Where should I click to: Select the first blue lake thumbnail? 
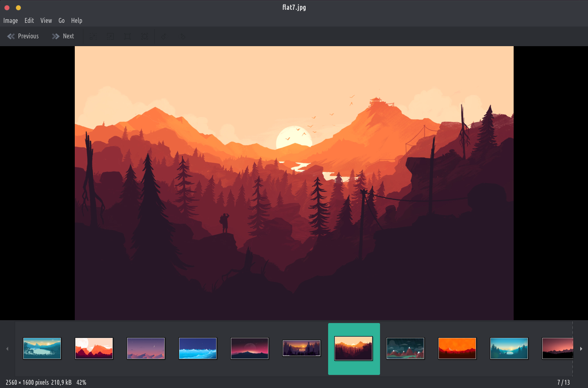(42, 348)
